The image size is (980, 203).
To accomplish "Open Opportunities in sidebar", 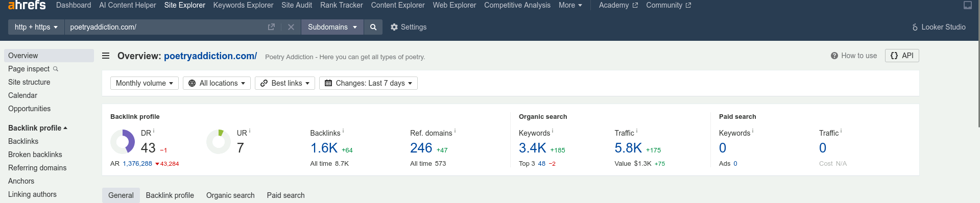I will (29, 109).
